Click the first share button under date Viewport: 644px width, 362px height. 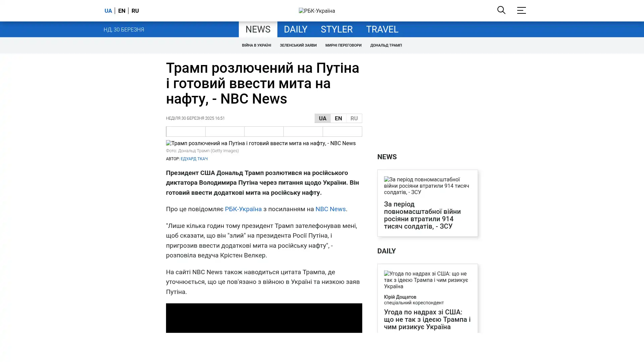click(x=185, y=131)
